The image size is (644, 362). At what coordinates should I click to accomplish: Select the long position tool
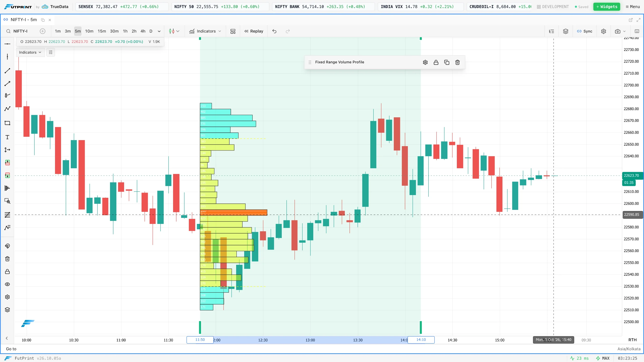click(x=7, y=163)
